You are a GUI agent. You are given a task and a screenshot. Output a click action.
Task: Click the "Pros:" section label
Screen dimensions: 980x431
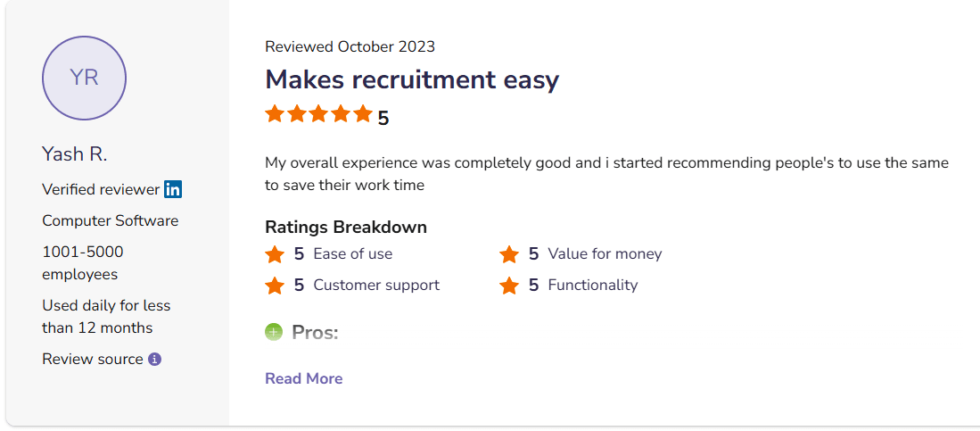315,333
